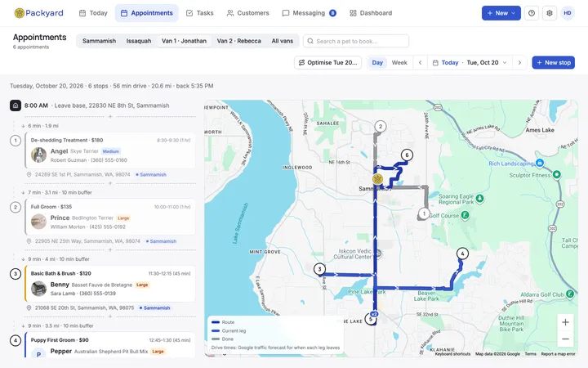Open the Tue, Oct 20 date dropdown chevron
This screenshot has height=368, width=588.
505,63
